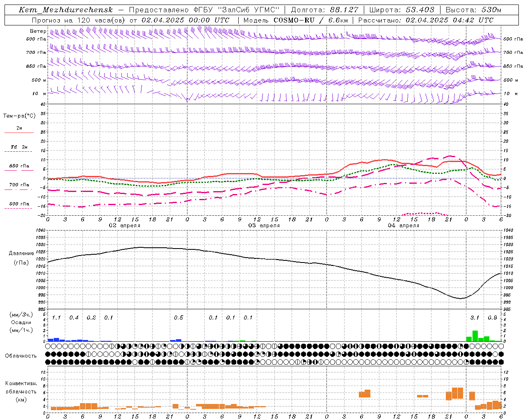Click the longitude value Долгота: 88.127
525x420 pixels.
tap(324, 10)
